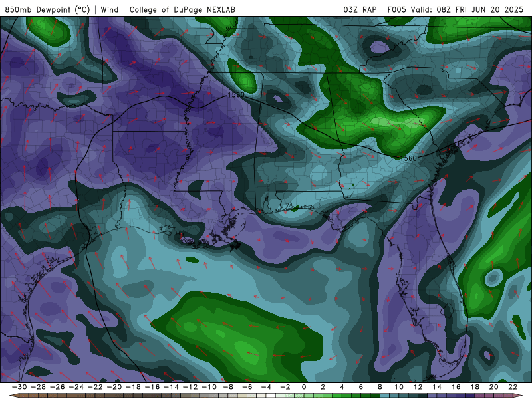Select the "-18" color scale label
532x399 pixels.
tap(134, 387)
